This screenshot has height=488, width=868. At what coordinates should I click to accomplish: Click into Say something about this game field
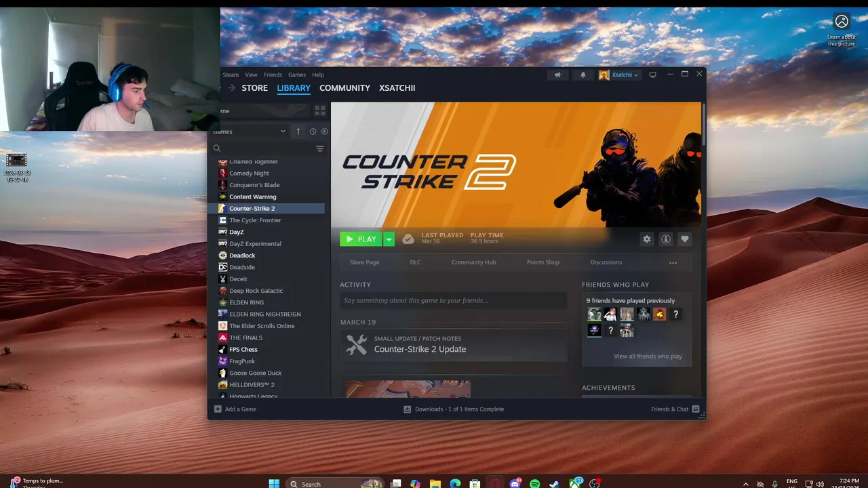(x=453, y=300)
